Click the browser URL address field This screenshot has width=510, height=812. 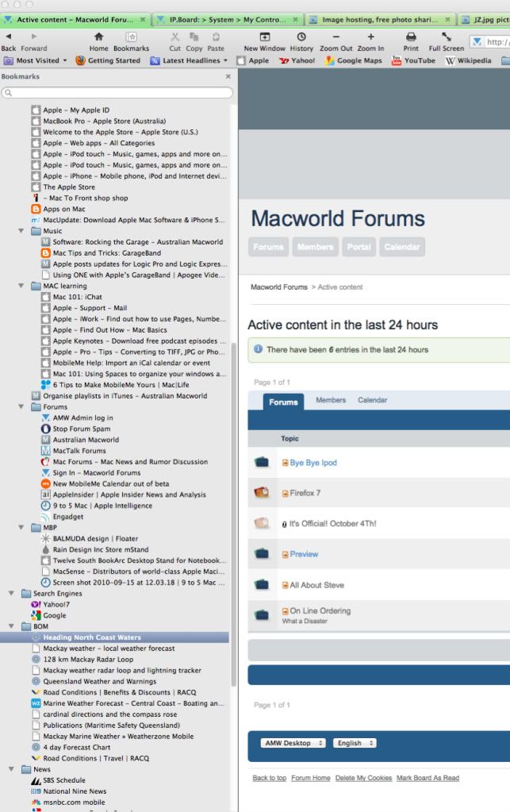click(490, 41)
